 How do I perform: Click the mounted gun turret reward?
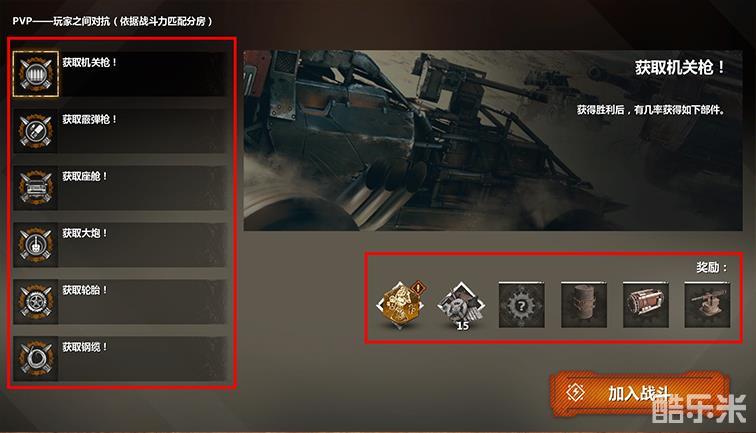(707, 305)
